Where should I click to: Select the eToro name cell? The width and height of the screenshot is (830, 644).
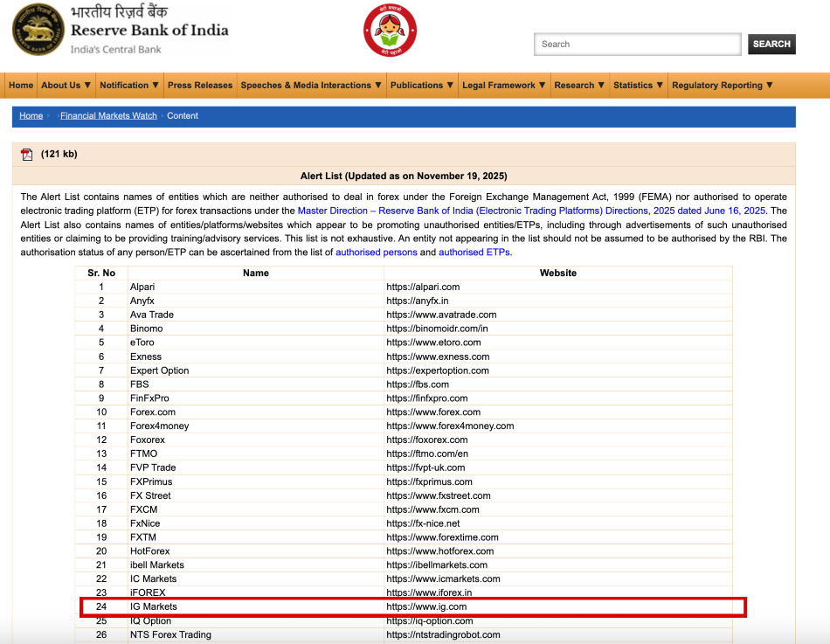click(256, 343)
